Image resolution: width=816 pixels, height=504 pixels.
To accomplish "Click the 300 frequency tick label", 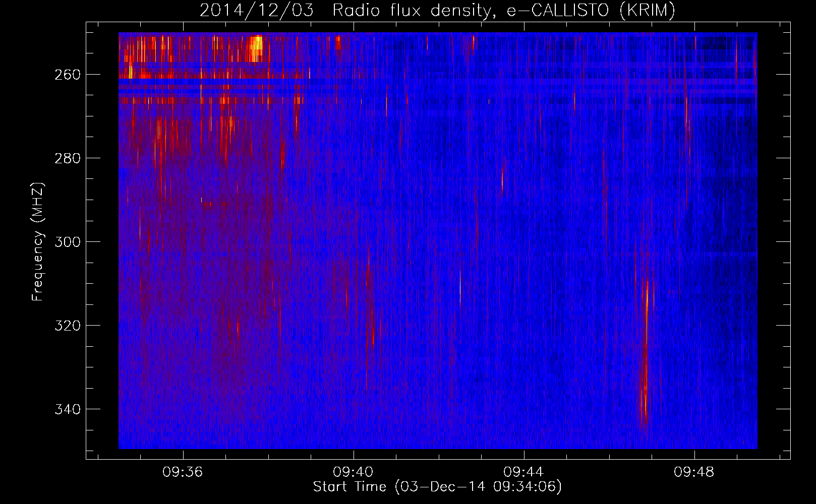I will (68, 242).
